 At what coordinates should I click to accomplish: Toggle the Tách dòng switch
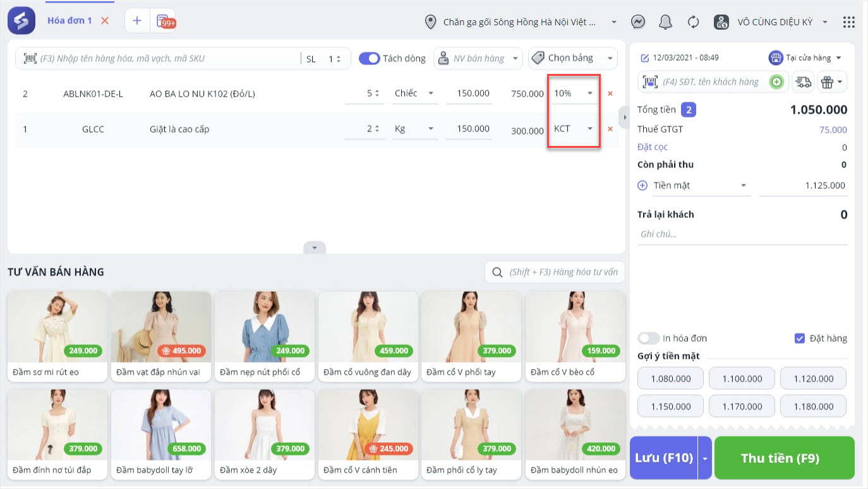click(369, 58)
